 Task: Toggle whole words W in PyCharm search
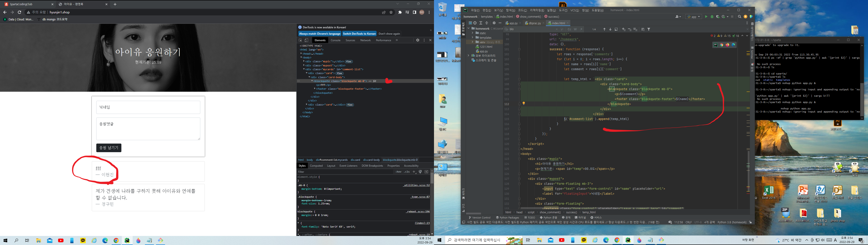coord(575,29)
